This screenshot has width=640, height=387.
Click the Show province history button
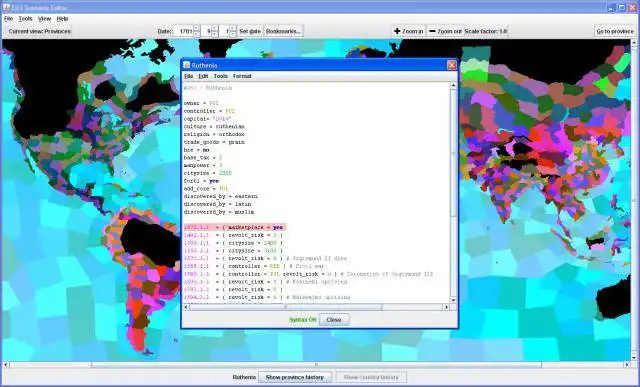pos(295,377)
